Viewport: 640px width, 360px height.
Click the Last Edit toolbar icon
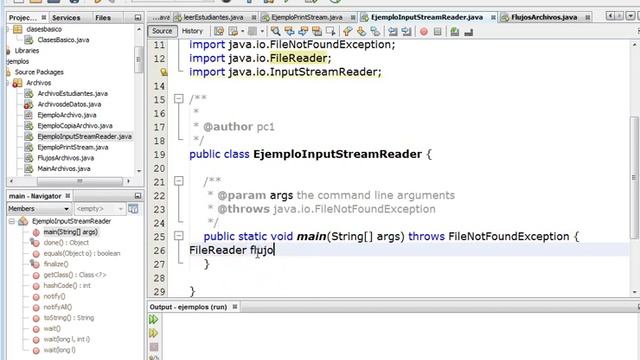pos(219,31)
